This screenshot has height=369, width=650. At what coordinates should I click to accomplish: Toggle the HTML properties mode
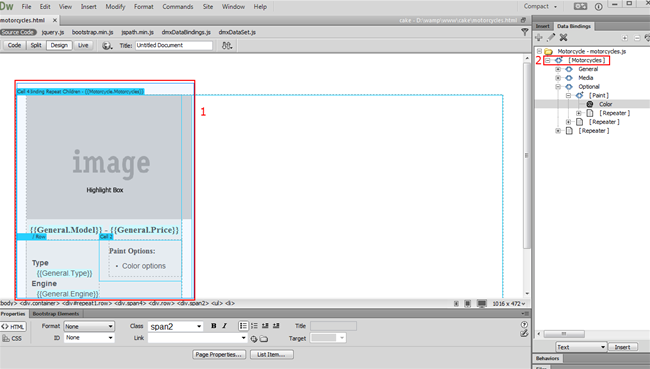[13, 327]
